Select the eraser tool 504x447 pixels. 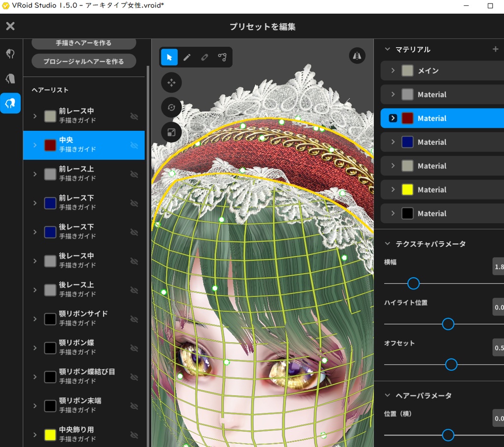click(204, 57)
